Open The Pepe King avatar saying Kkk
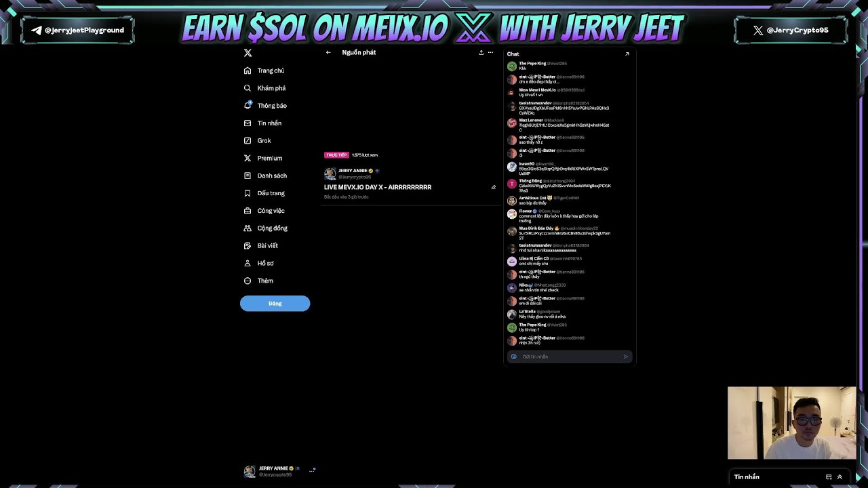This screenshot has width=868, height=488. (512, 66)
